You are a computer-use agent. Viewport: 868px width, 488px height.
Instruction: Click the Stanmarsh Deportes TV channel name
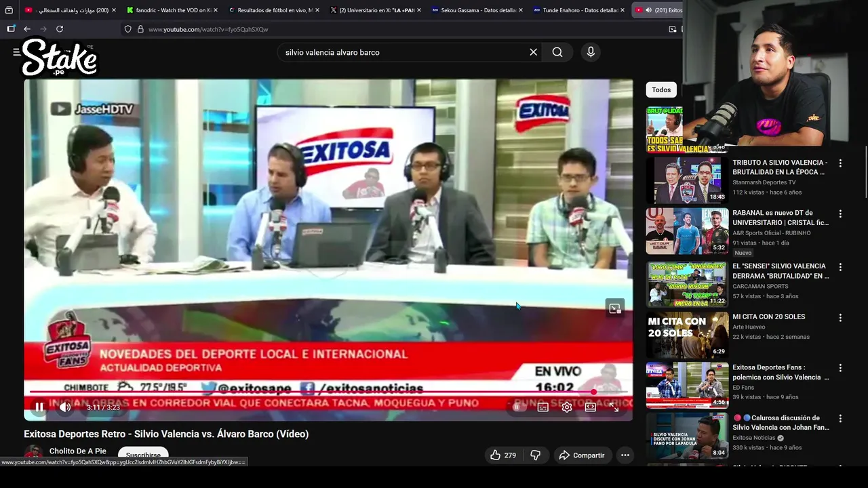pyautogui.click(x=764, y=182)
